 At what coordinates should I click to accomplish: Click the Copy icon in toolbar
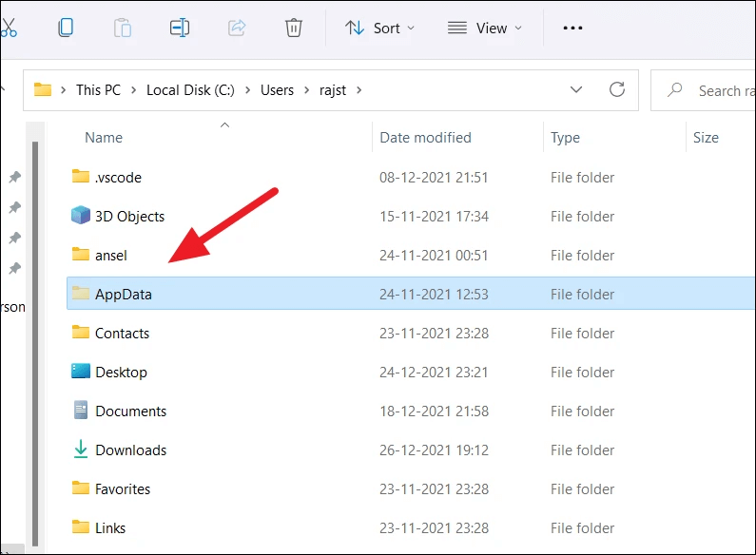[66, 28]
